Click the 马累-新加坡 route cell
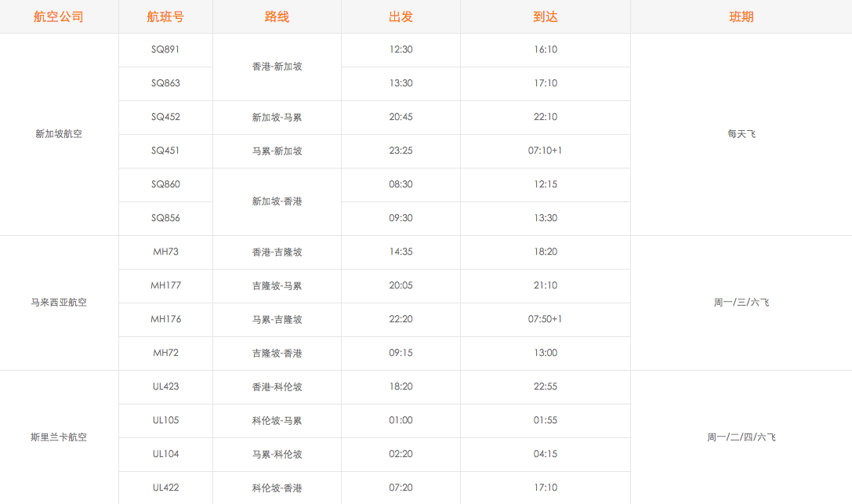This screenshot has height=504, width=852. (277, 151)
